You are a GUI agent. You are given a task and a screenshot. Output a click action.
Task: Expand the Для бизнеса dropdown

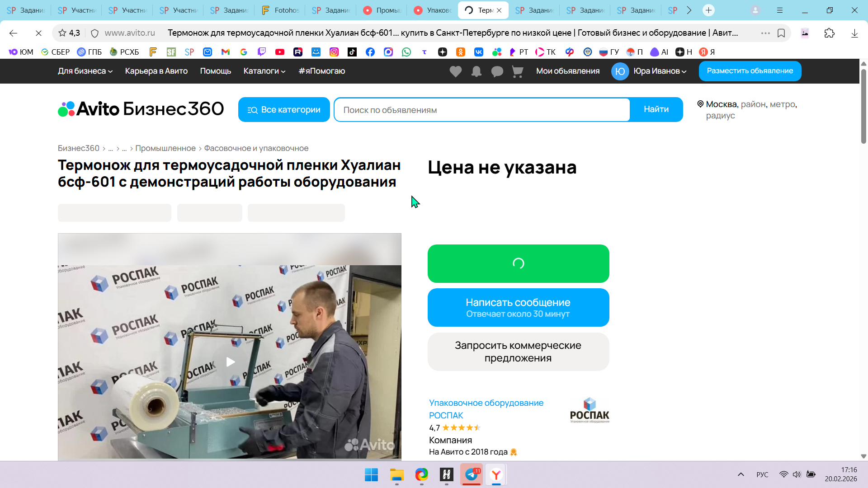[85, 71]
